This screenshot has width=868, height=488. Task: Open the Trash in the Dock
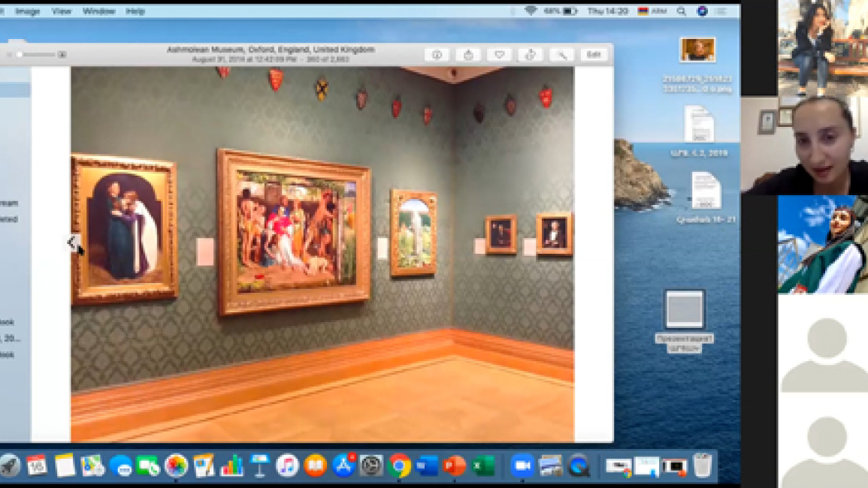tap(703, 466)
